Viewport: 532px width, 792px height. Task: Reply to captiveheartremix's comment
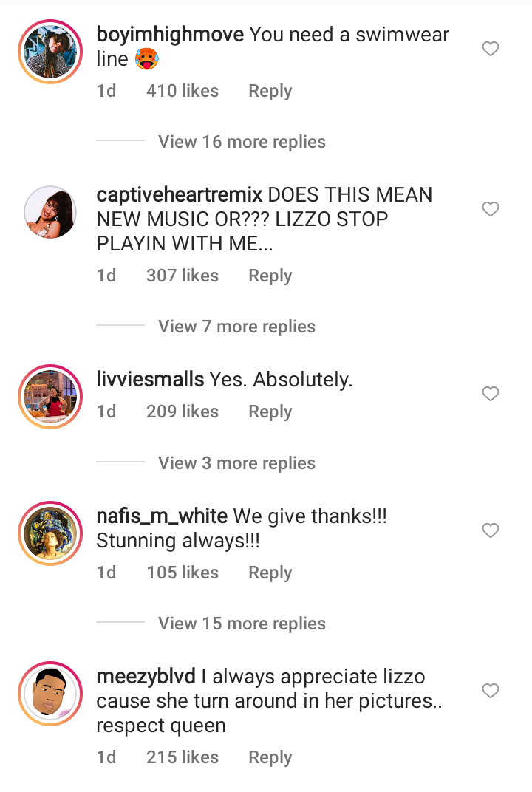[x=270, y=276]
